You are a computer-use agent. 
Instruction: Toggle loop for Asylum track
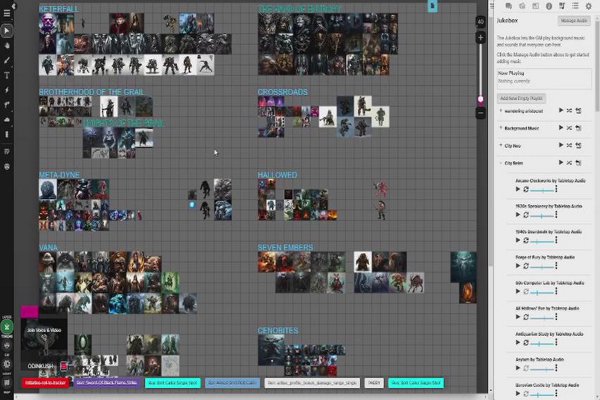coord(526,368)
